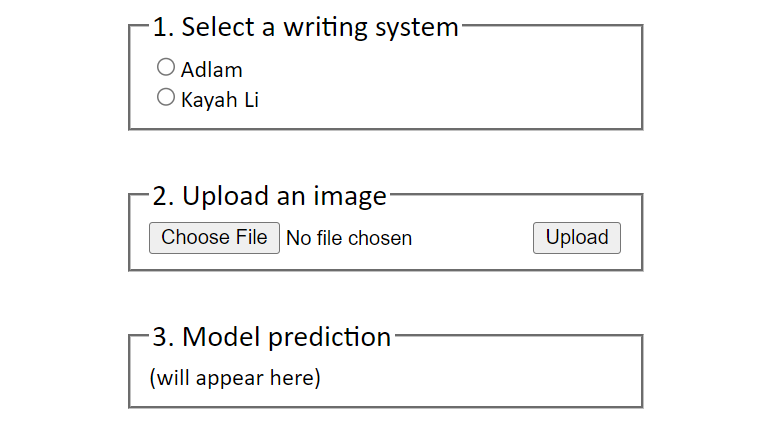The height and width of the screenshot is (431, 776).
Task: Select the Adlam radio button
Action: click(166, 67)
